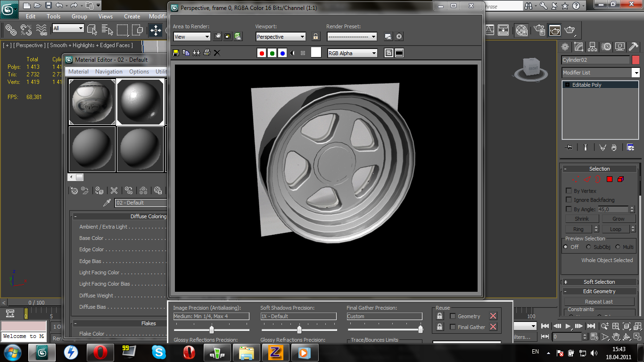Expand the Soft Selection rollout
This screenshot has height=362, width=644.
[x=599, y=282]
